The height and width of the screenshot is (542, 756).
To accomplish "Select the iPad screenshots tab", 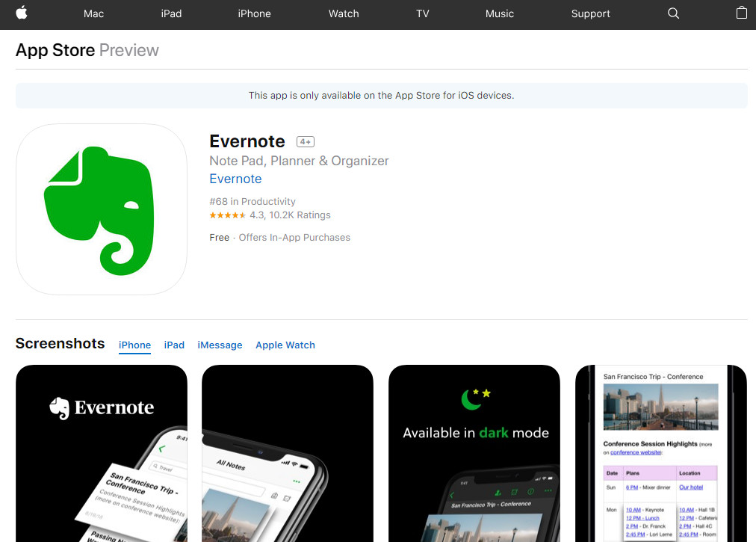I will [174, 345].
